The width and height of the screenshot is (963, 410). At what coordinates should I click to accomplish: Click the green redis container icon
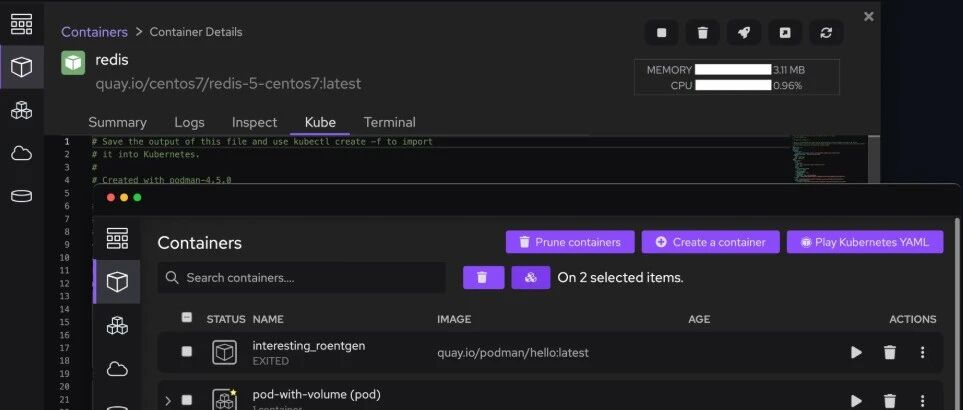point(73,63)
